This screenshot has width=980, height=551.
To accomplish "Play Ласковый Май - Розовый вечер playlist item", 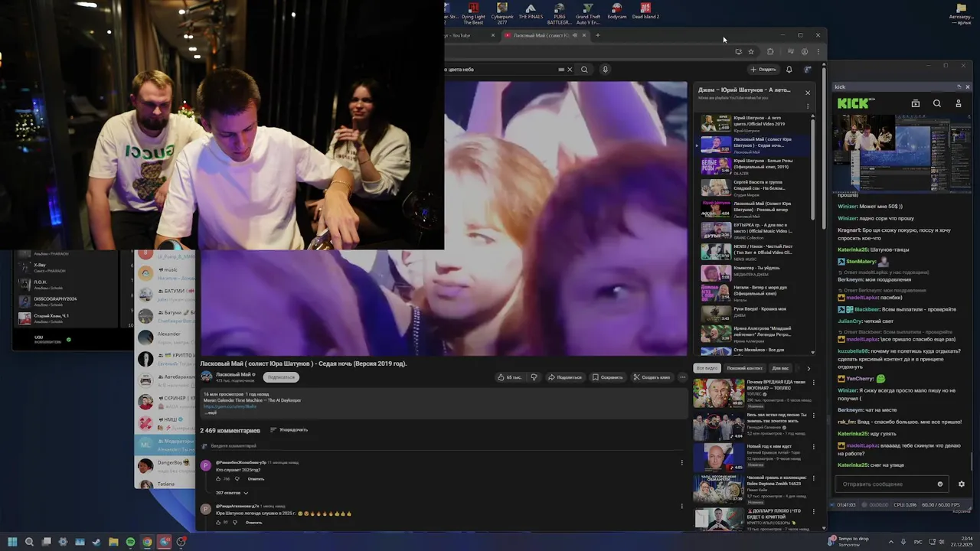I will (754, 209).
